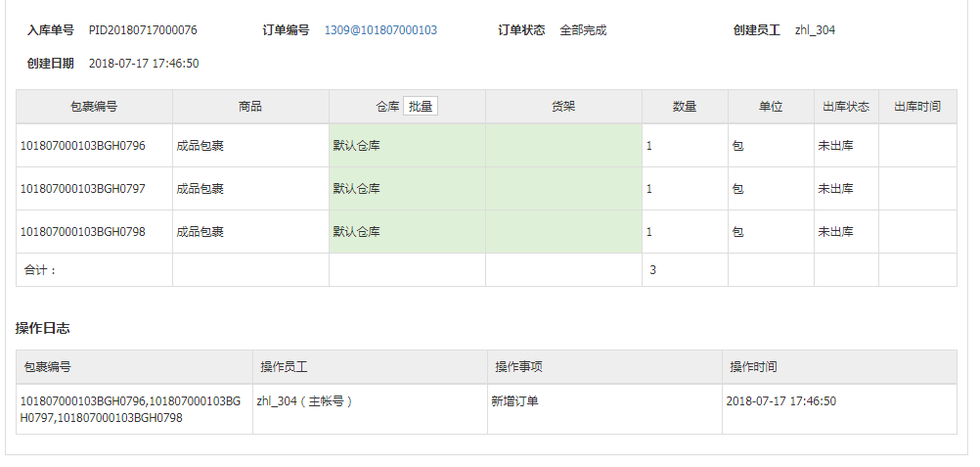Click the 新增订单 log entry

click(515, 401)
